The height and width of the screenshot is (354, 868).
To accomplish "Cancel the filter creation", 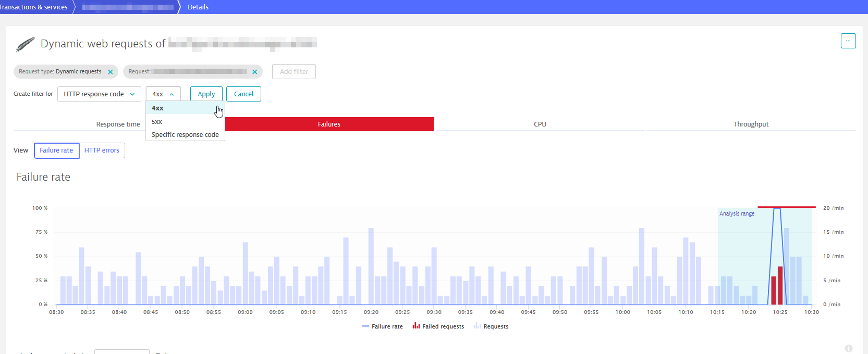I will (243, 94).
